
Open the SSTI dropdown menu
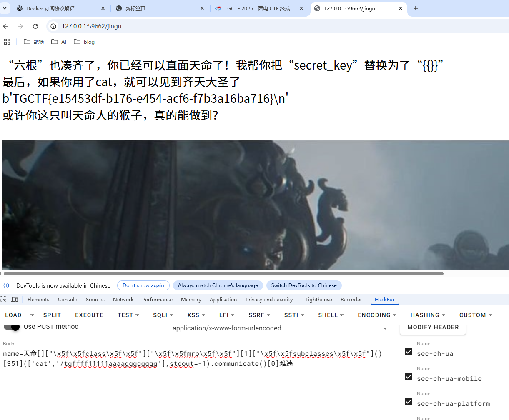click(x=294, y=315)
